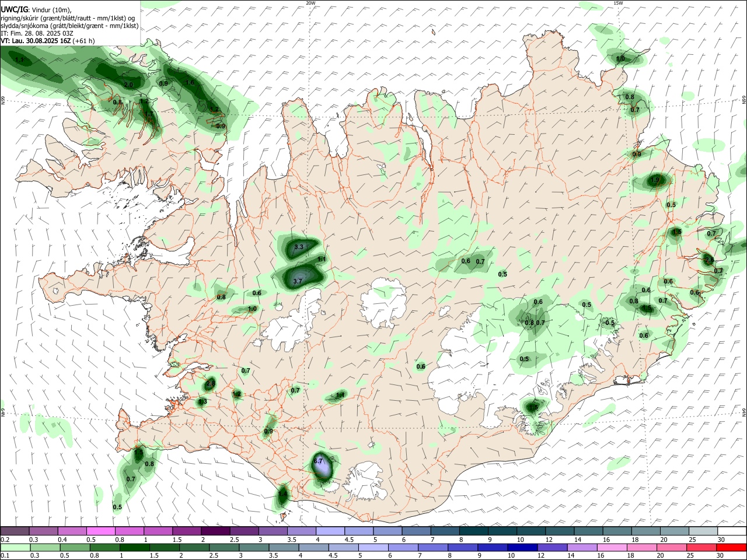The height and width of the screenshot is (560, 747).
Task: Select the 3.3 precipitation value on the map
Action: pyautogui.click(x=299, y=247)
